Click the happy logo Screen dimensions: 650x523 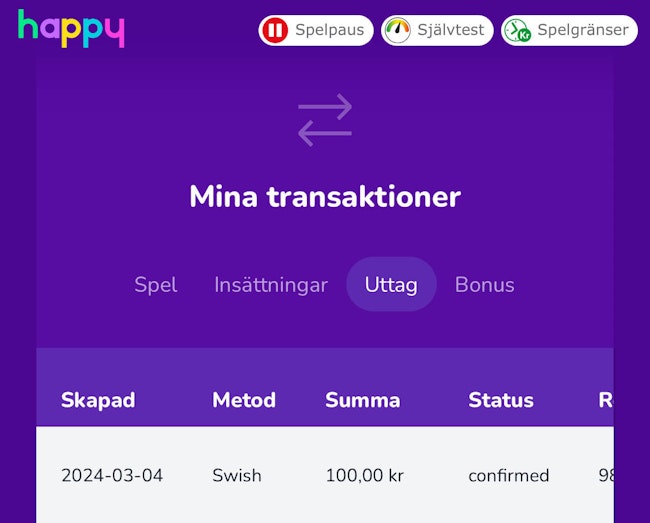tap(71, 28)
